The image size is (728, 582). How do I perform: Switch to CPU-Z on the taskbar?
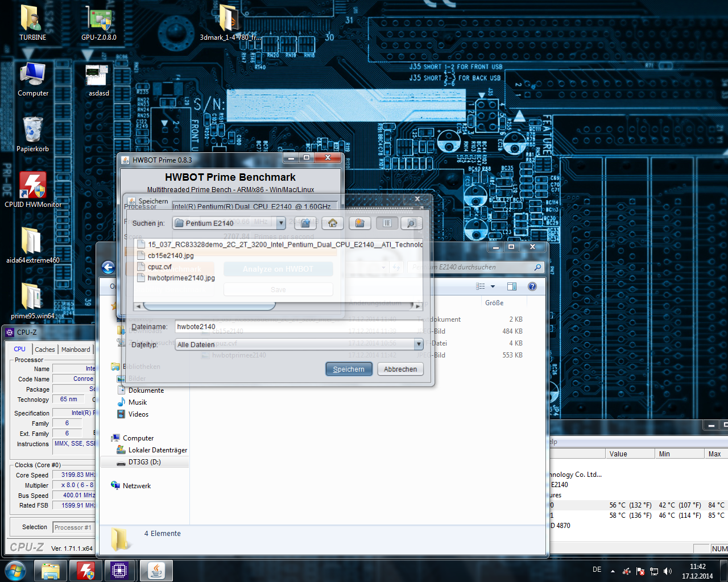(119, 571)
